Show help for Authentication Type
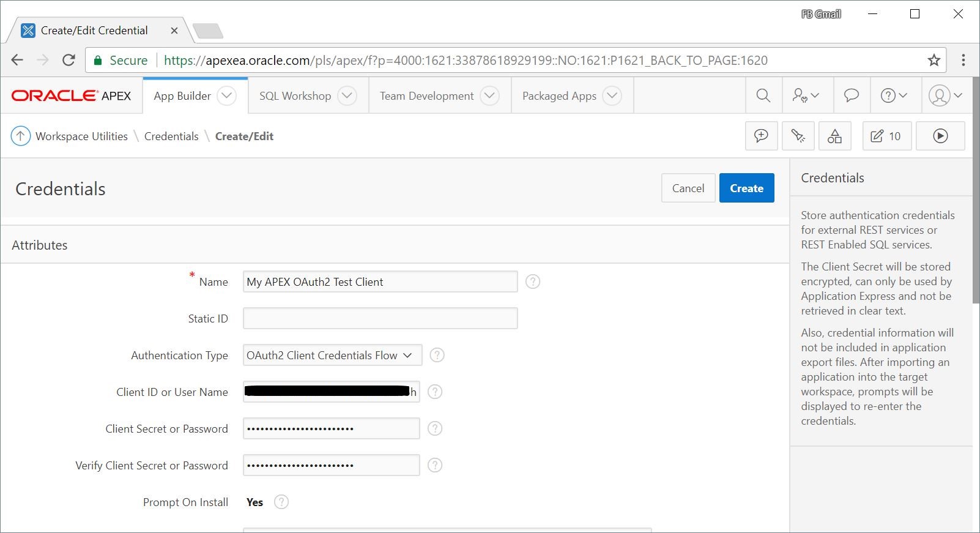This screenshot has height=533, width=980. (x=437, y=355)
